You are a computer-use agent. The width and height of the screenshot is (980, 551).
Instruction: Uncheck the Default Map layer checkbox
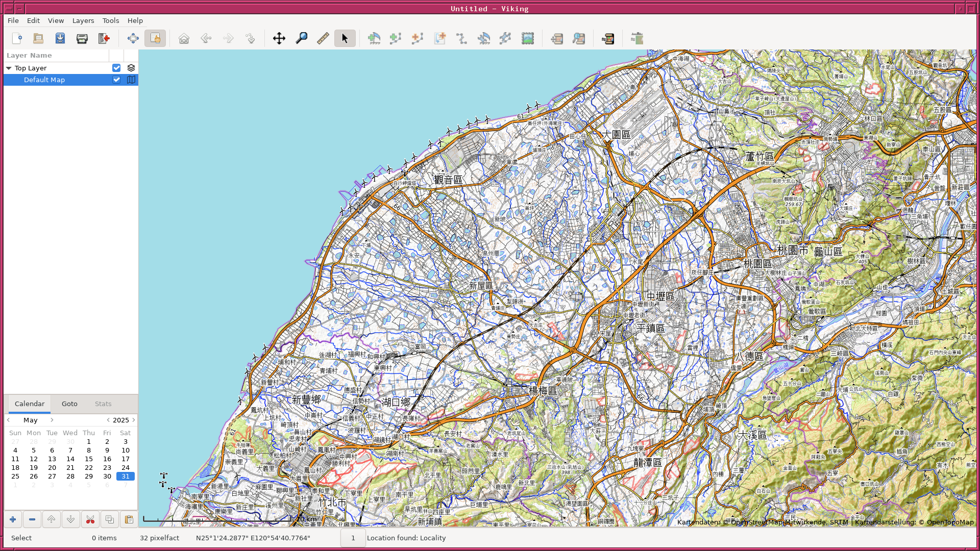[x=116, y=80]
